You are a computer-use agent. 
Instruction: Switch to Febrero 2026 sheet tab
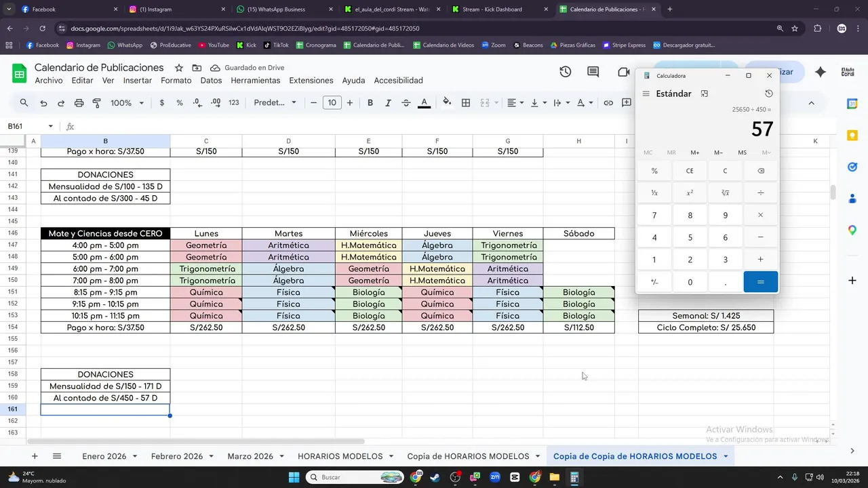tap(177, 456)
